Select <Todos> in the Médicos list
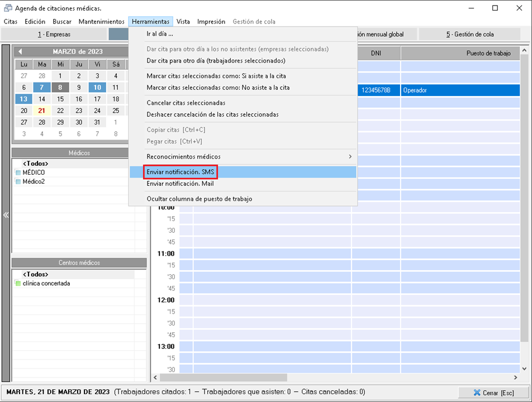The height and width of the screenshot is (402, 532). point(35,164)
